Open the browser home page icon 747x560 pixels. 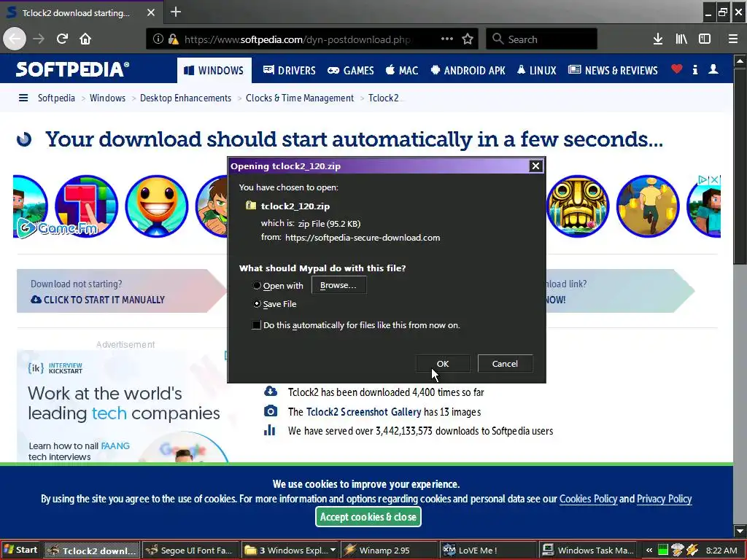[85, 39]
